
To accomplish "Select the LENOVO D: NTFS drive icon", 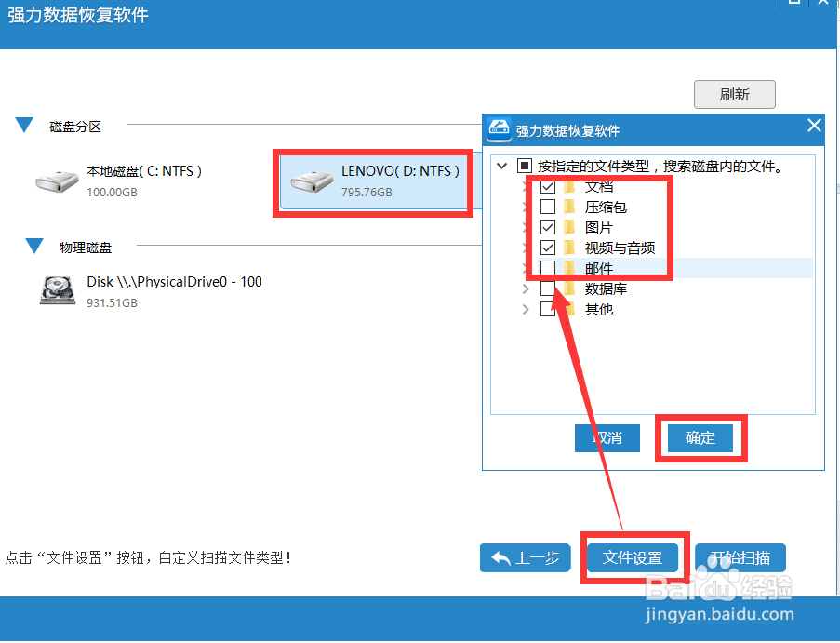I will coord(312,181).
